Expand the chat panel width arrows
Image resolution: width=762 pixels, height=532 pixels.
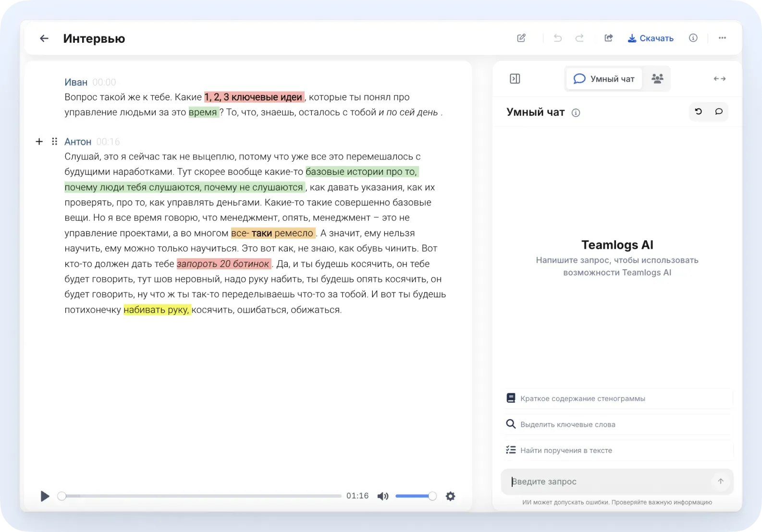point(719,79)
